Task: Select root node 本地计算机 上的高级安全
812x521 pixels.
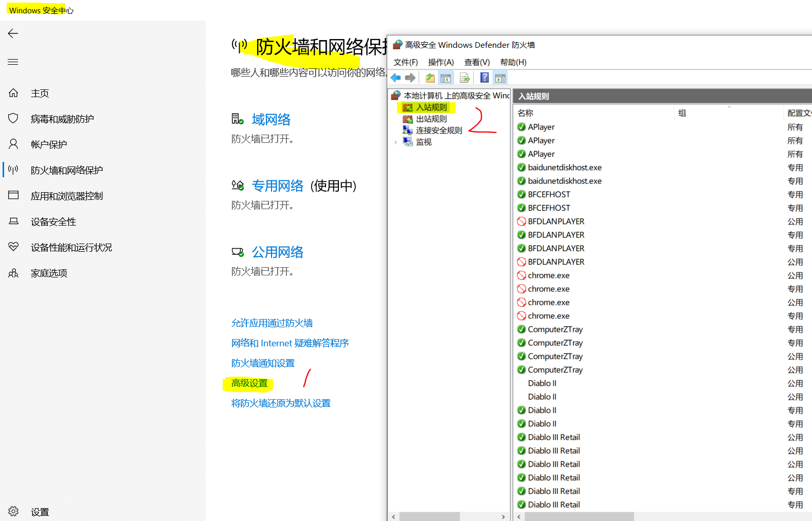Action: pyautogui.click(x=450, y=96)
